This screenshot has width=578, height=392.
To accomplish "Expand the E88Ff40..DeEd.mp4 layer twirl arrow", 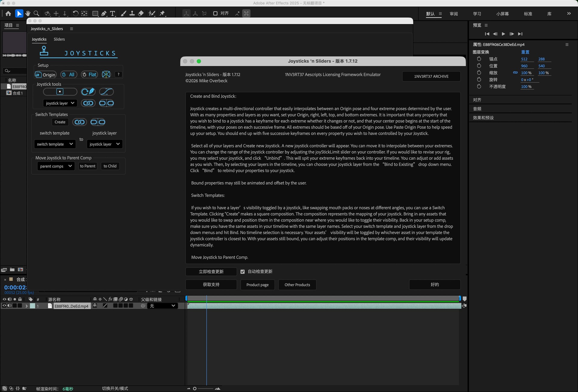I will click(x=26, y=306).
